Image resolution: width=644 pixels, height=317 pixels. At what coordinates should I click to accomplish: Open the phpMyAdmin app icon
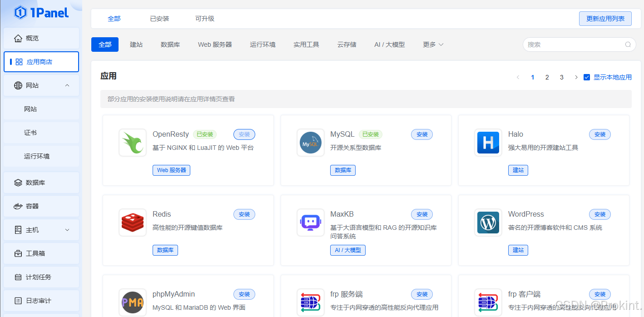pos(133,302)
